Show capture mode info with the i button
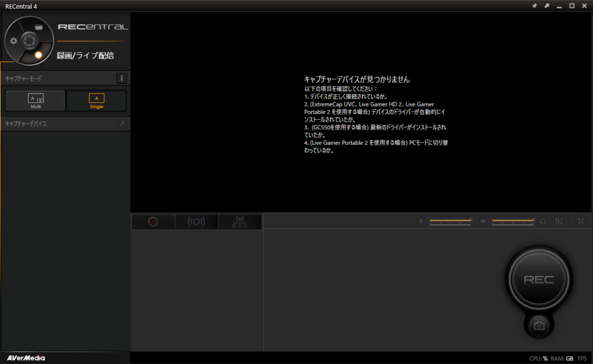The height and width of the screenshot is (364, 593). pos(122,78)
